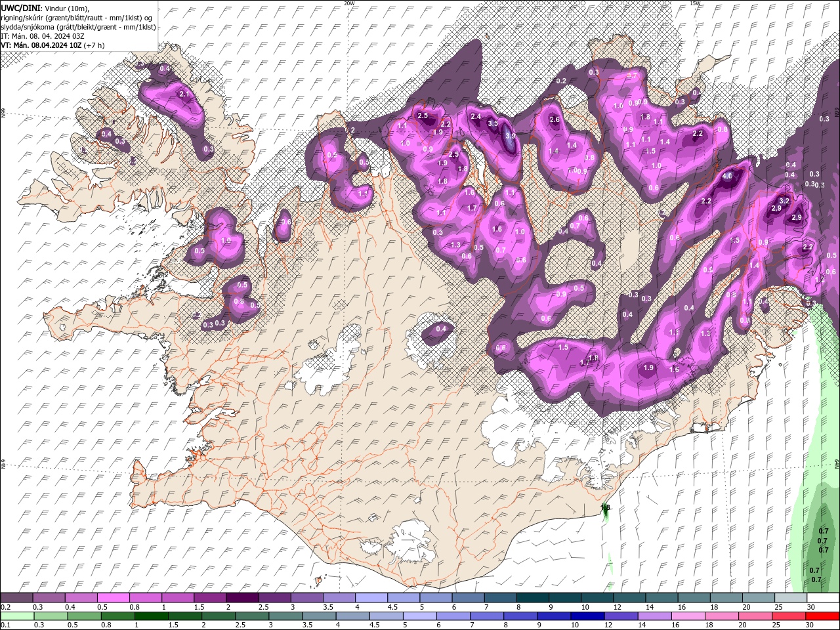840x630 pixels.
Task: Select the rain legend swatch between 2.5 and 3
Action: (x=251, y=616)
